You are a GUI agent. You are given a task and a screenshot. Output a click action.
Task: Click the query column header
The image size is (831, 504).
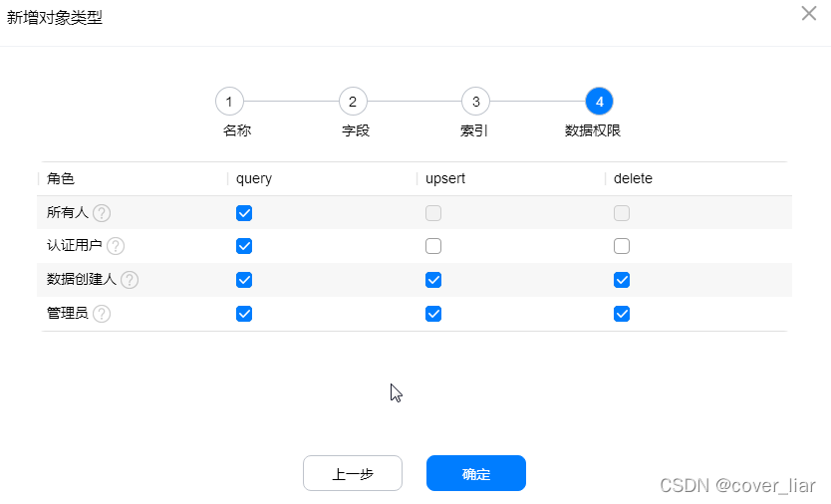tap(254, 178)
